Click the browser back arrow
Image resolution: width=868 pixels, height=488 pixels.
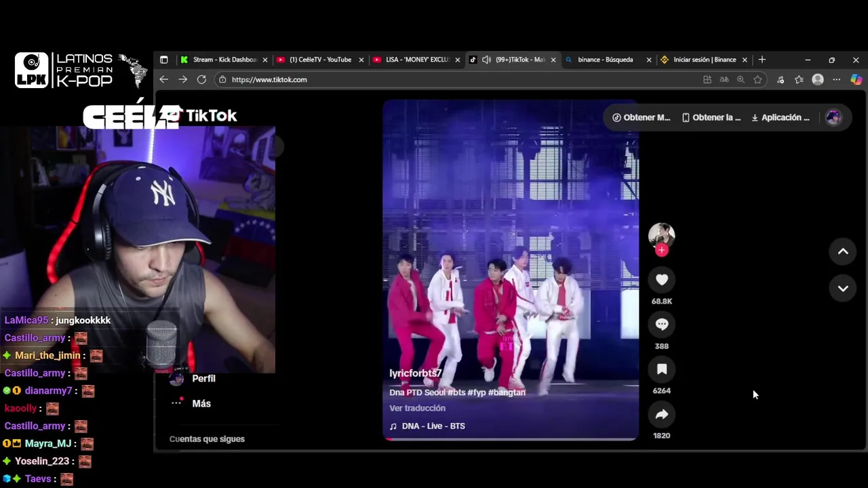coord(163,79)
